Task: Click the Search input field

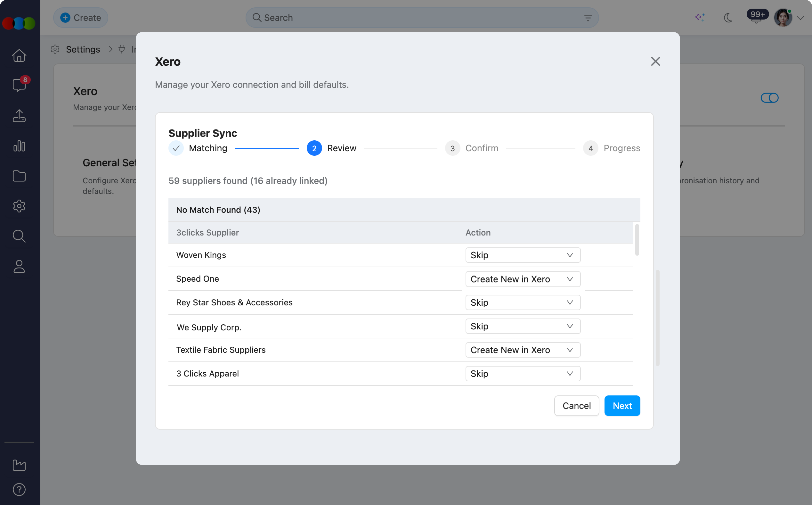Action: [422, 18]
